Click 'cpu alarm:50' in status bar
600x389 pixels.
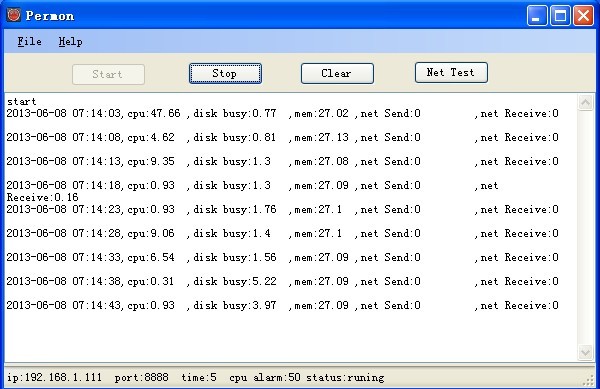(x=265, y=378)
